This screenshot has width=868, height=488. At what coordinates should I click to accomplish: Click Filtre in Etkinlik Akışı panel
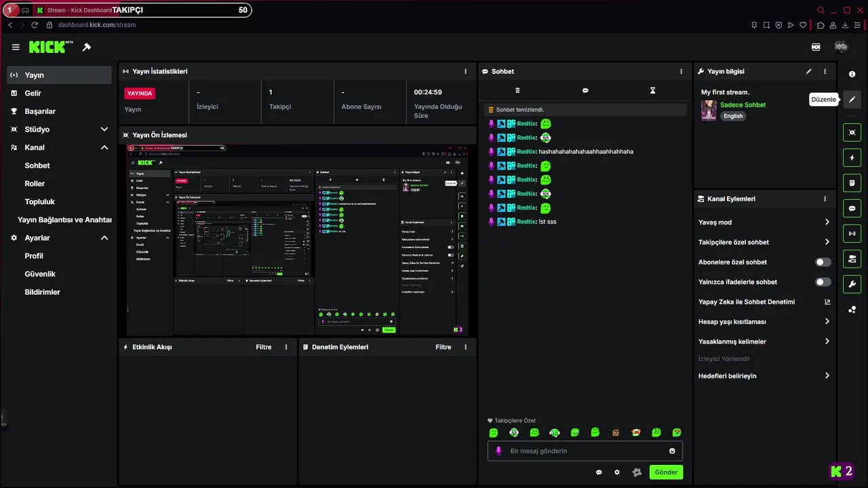264,347
